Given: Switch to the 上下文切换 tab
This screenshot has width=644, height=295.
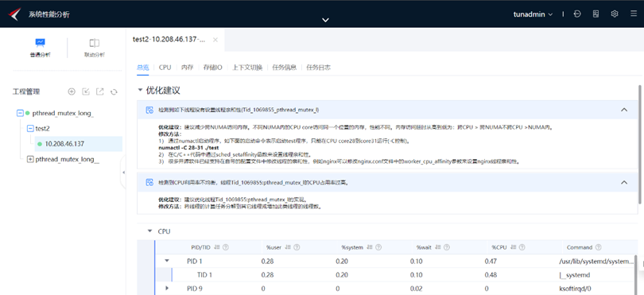Looking at the screenshot, I should coord(247,68).
